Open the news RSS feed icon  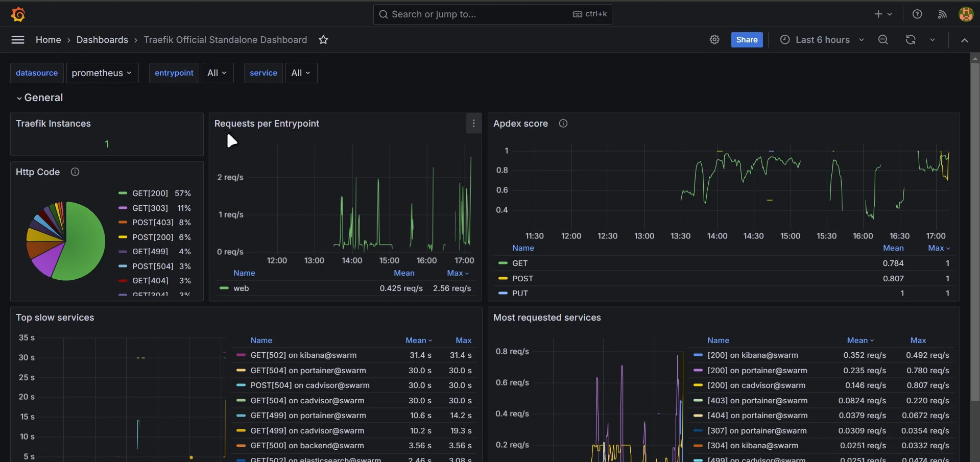pyautogui.click(x=942, y=14)
